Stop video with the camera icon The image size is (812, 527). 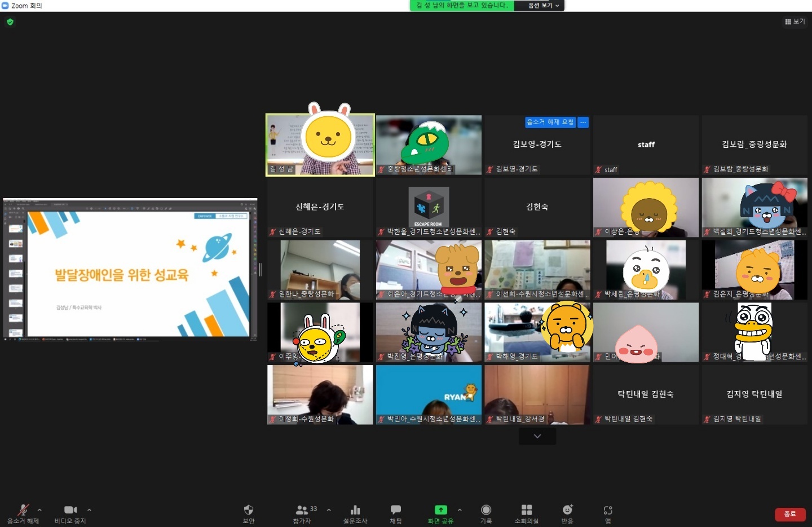tap(70, 510)
